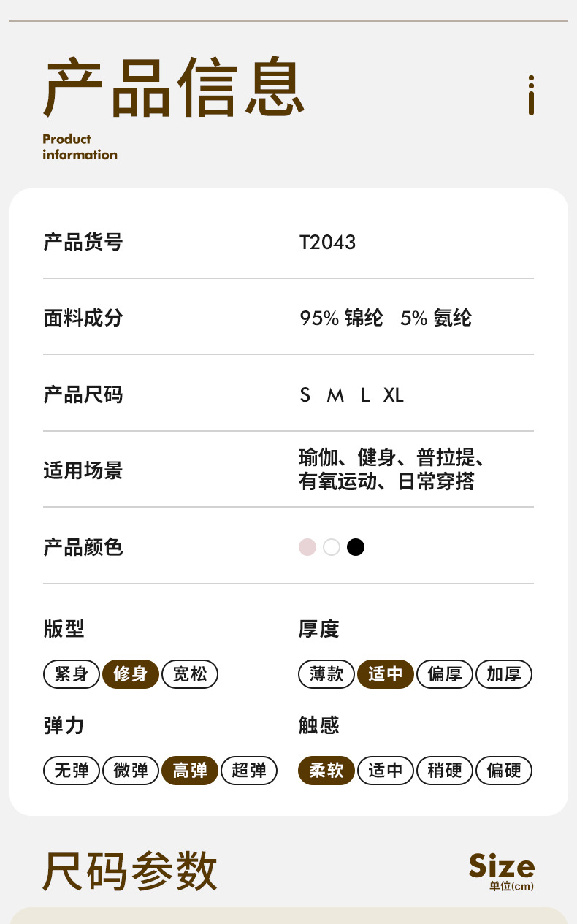Select the white color swatch
Image resolution: width=577 pixels, height=924 pixels.
(332, 547)
